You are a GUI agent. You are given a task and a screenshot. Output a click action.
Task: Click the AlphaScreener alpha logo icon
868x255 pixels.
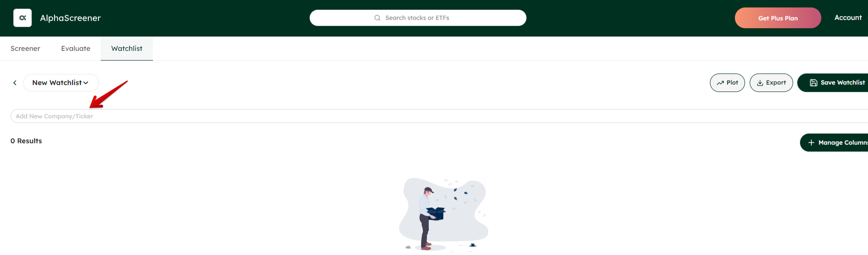[23, 18]
